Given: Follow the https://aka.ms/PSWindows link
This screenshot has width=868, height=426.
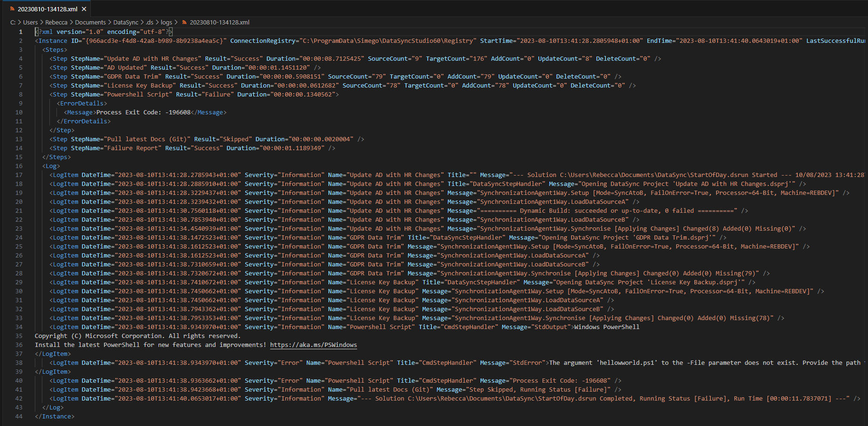Looking at the screenshot, I should point(313,345).
